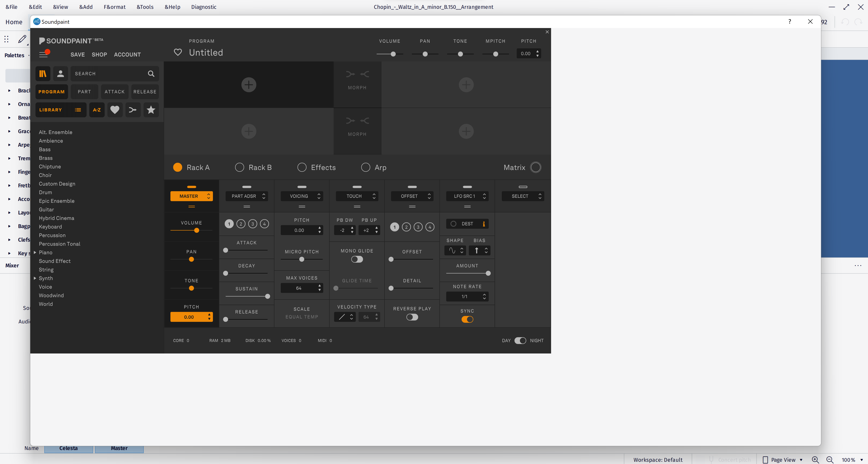Image resolution: width=868 pixels, height=464 pixels.
Task: Open the PART ADSR dropdown
Action: (247, 196)
